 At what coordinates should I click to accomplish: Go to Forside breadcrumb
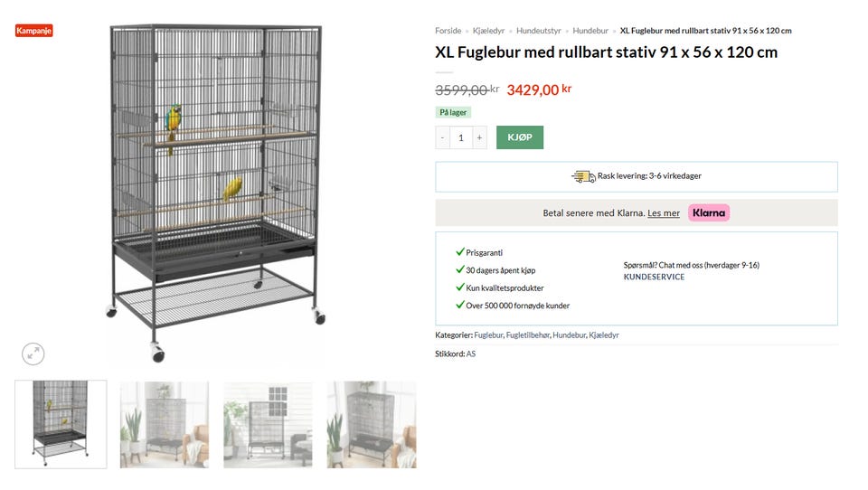(x=448, y=31)
